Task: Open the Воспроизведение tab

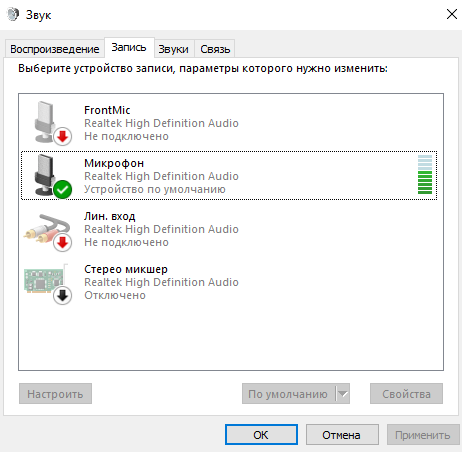Action: tap(55, 49)
